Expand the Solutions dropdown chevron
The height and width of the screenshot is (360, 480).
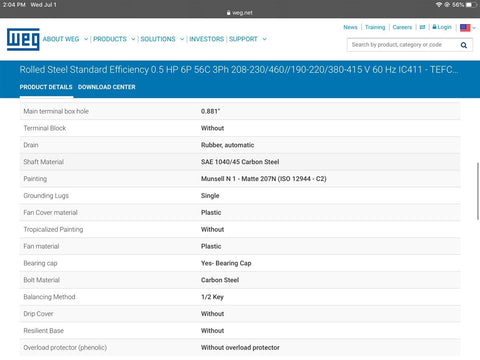[x=182, y=39]
